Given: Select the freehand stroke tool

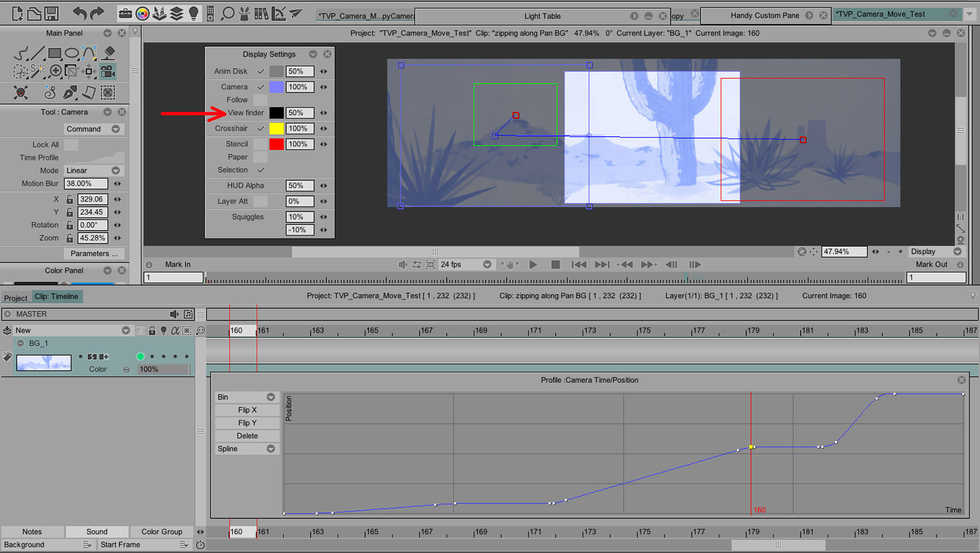Looking at the screenshot, I should pos(21,53).
